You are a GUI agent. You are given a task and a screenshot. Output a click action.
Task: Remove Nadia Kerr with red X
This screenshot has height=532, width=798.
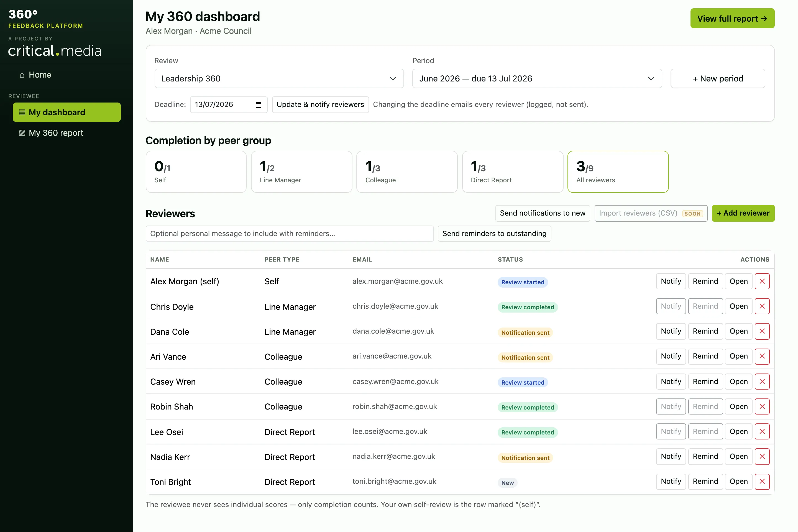pos(762,457)
